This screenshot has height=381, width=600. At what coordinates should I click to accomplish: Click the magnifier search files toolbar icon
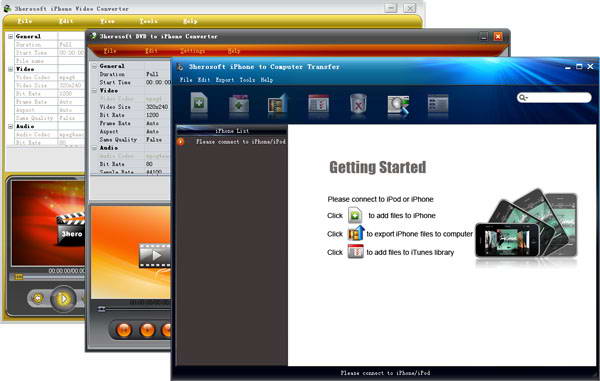398,105
